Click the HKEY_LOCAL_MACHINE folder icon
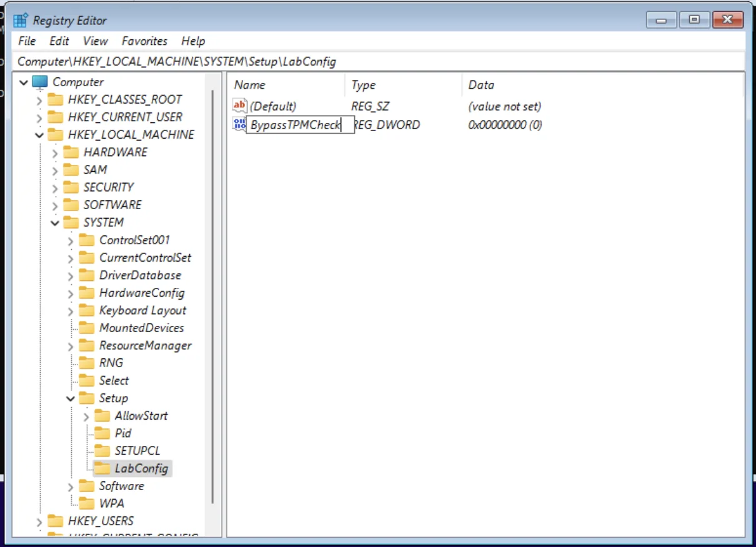756x547 pixels. point(56,134)
